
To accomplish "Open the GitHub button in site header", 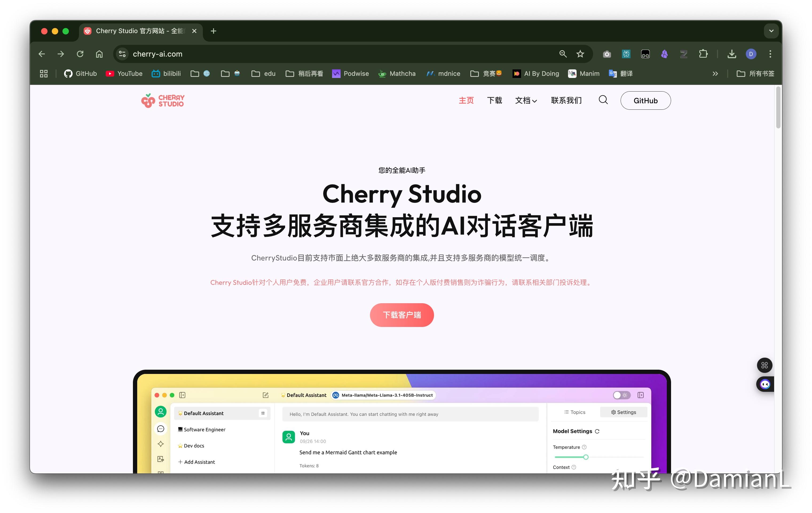I will click(x=645, y=100).
